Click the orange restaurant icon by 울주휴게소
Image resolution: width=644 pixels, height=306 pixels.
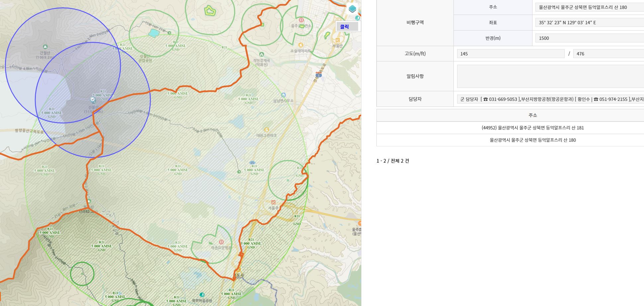click(x=360, y=223)
